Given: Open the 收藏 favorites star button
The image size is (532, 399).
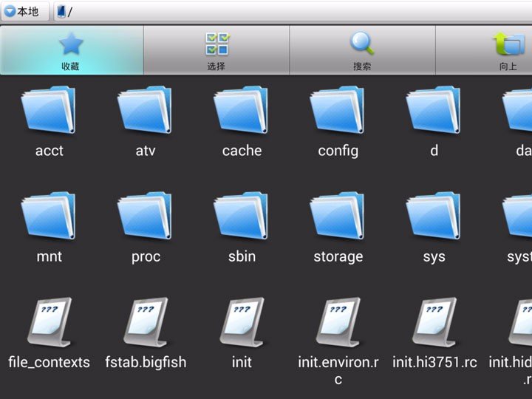Looking at the screenshot, I should (x=71, y=50).
